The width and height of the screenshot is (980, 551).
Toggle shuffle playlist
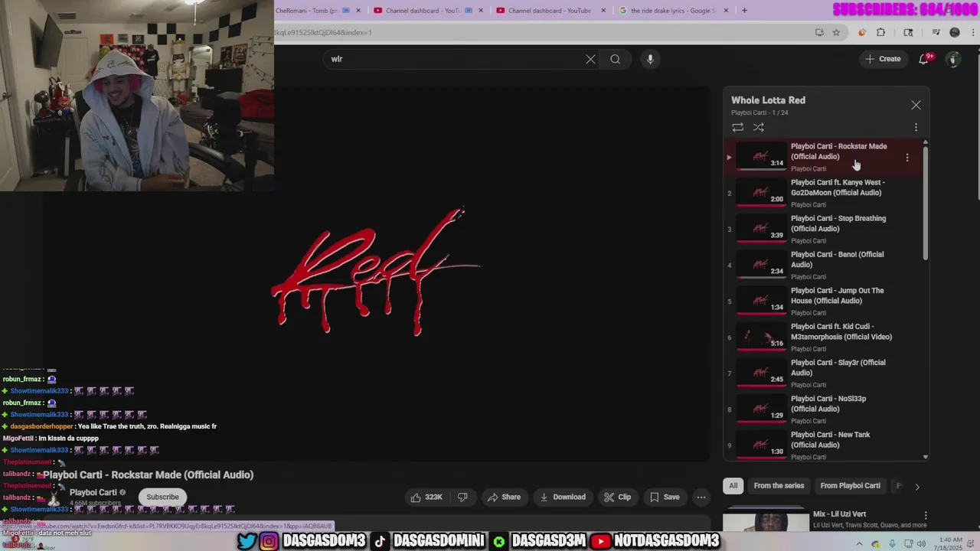(759, 127)
